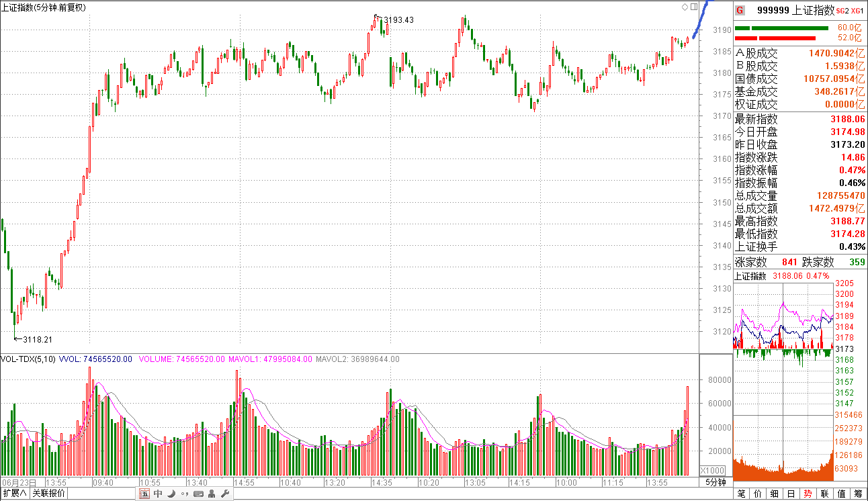Image resolution: width=868 pixels, height=501 pixels.
Task: Click the green capital flow bar
Action: point(781,28)
